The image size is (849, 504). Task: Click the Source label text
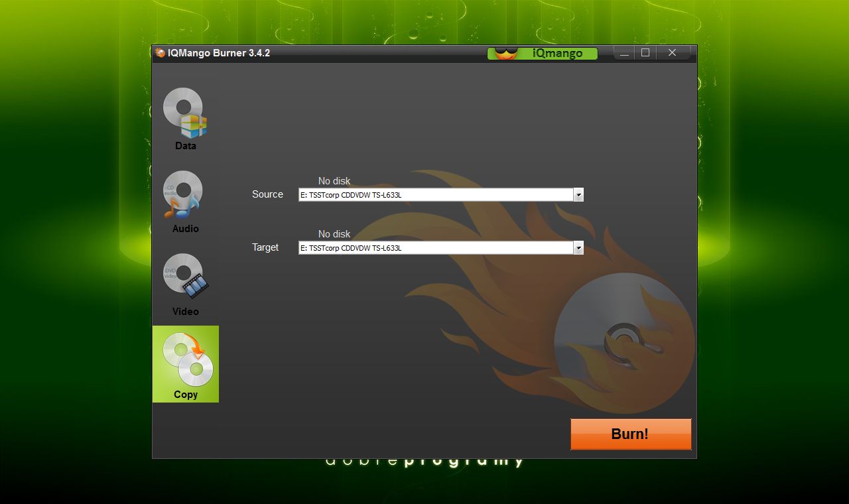pyautogui.click(x=267, y=194)
